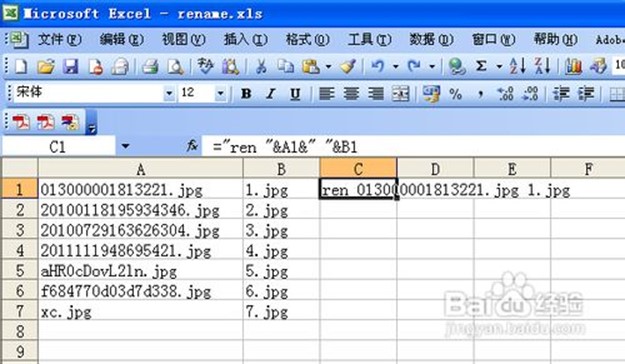The width and height of the screenshot is (625, 364).
Task: Select column B header
Action: click(x=281, y=168)
